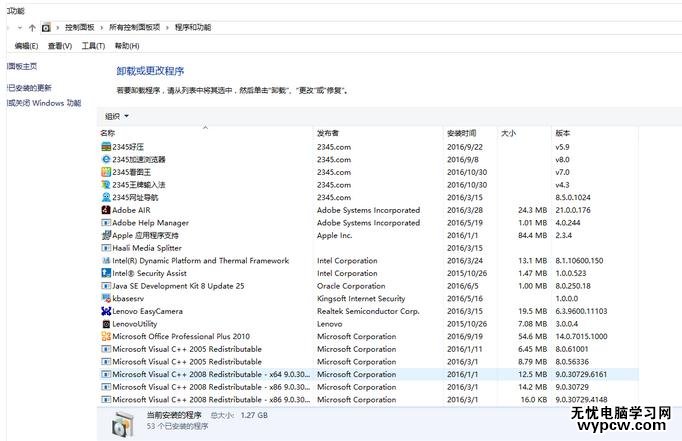Click the Lenovo EasyCamera icon

(x=106, y=311)
